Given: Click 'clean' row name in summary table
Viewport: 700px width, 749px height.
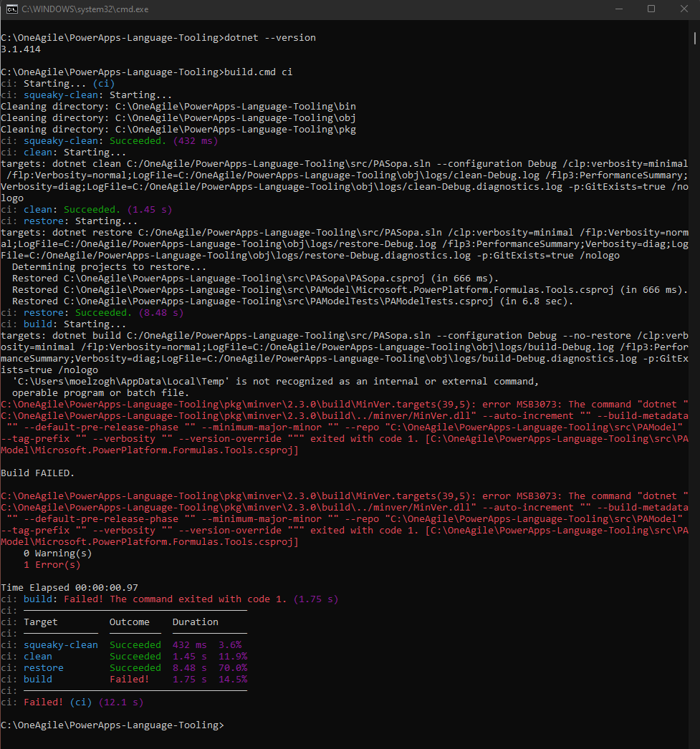Looking at the screenshot, I should click(38, 657).
